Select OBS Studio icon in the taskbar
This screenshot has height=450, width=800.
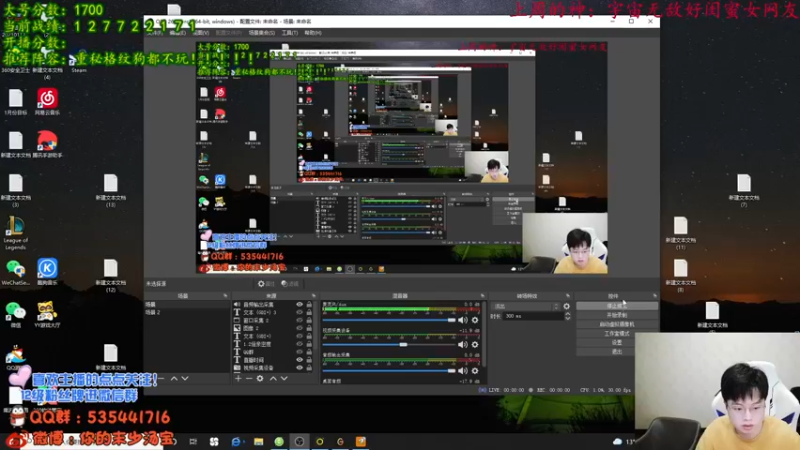(299, 441)
